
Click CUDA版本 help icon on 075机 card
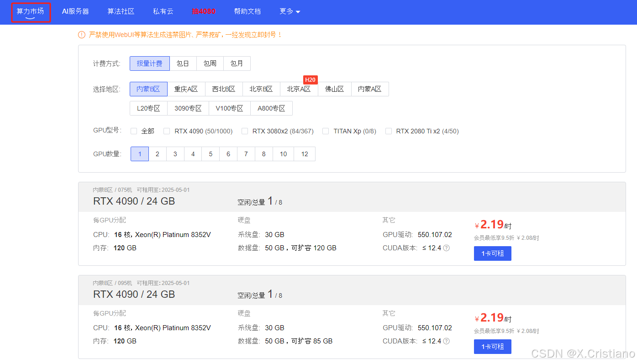point(446,248)
